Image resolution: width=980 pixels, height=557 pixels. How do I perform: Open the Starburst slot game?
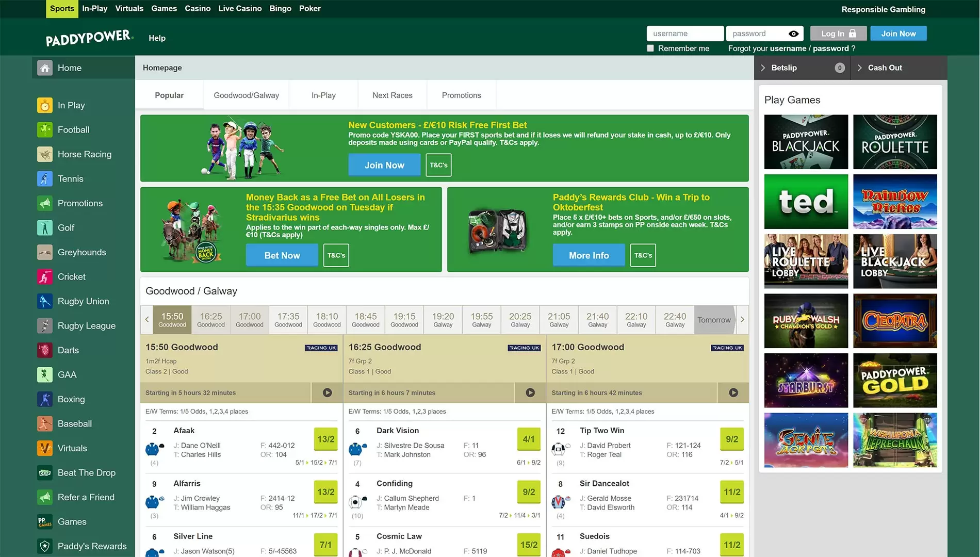coord(806,381)
